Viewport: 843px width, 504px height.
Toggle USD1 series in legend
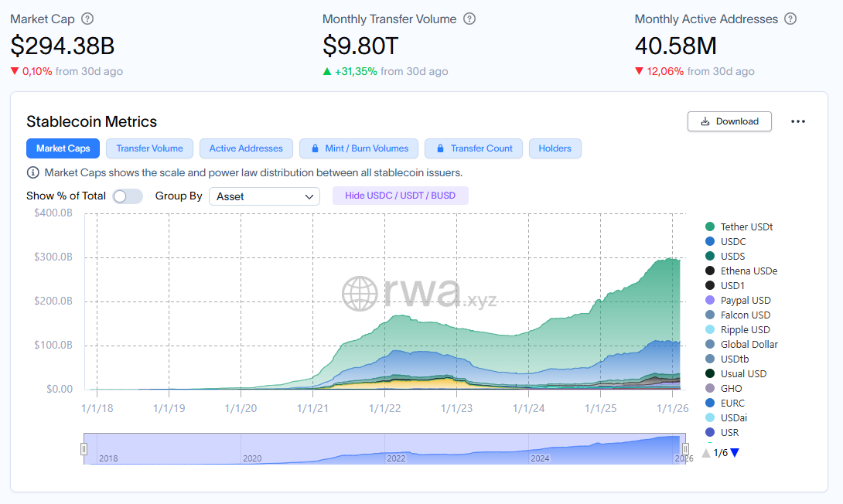point(725,285)
